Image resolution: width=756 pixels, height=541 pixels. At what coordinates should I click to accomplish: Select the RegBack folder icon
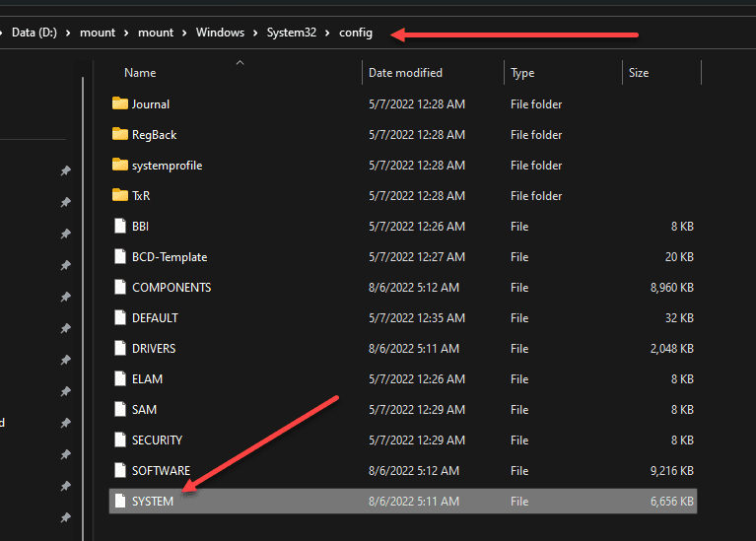pos(120,134)
